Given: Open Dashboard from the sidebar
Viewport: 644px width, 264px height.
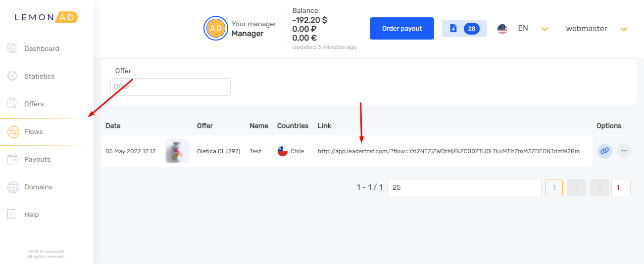Looking at the screenshot, I should coord(42,48).
